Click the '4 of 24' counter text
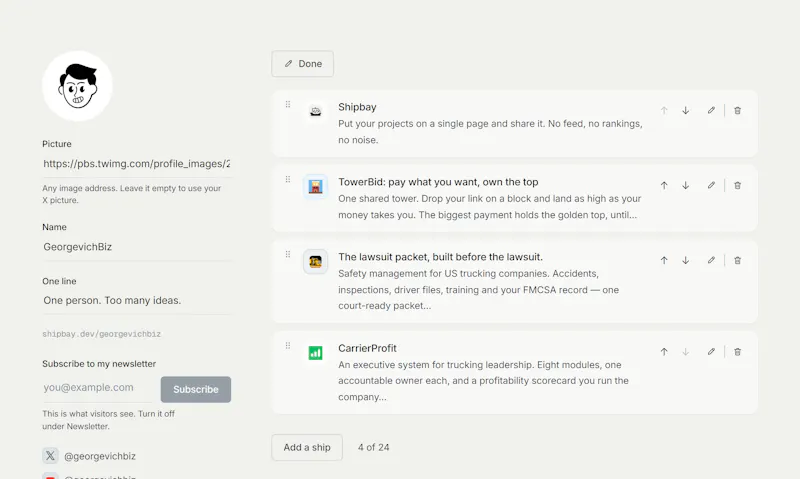This screenshot has width=800, height=479. click(x=373, y=447)
